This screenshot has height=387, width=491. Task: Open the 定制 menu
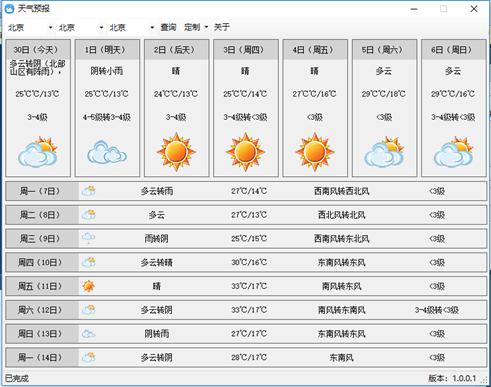coord(192,27)
